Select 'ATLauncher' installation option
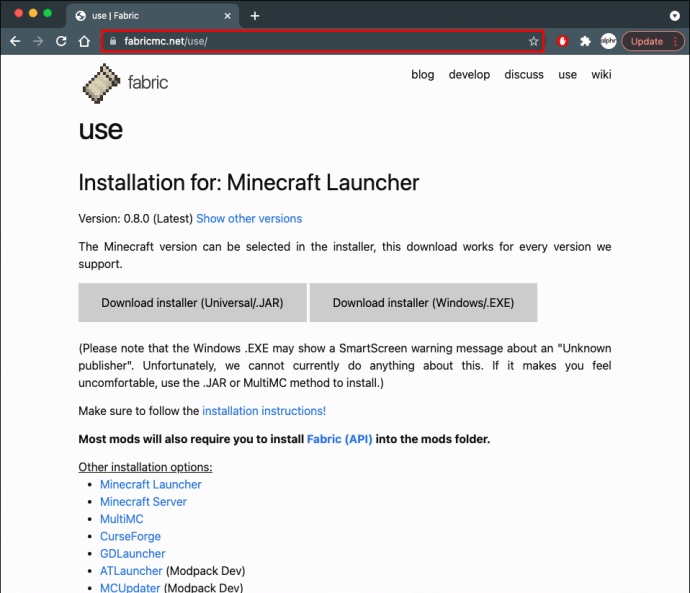Screen dimensions: 690x593 (x=131, y=571)
